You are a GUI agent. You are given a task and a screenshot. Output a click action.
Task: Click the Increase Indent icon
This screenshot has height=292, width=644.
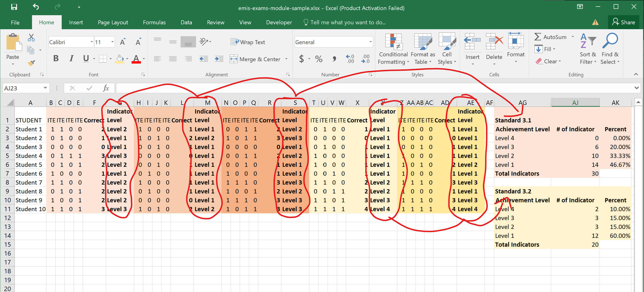[x=219, y=59]
